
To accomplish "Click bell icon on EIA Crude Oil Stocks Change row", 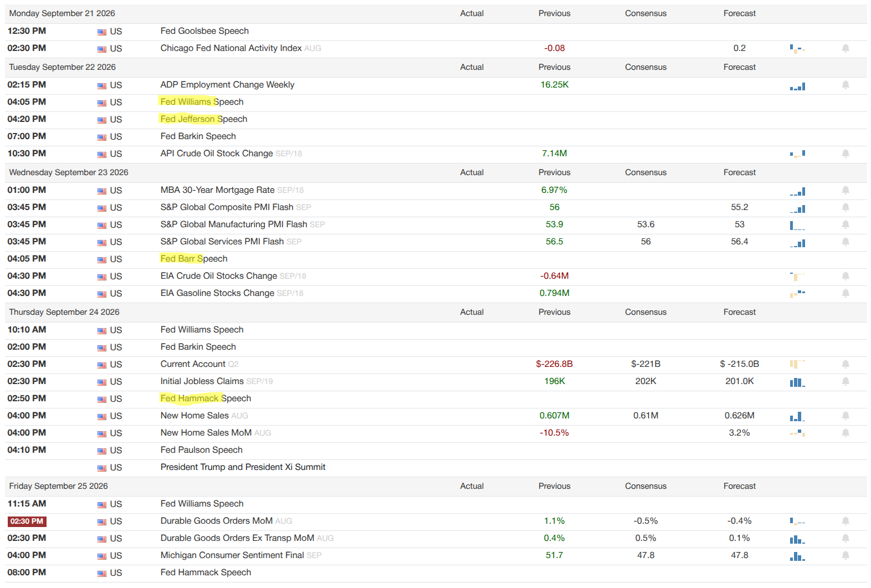I will (x=846, y=276).
